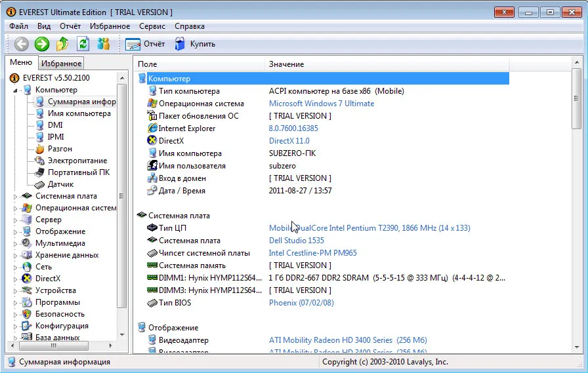Open the Phoenix (07/02/08) BIOS link
Screen dimensions: 588x373
coord(301,303)
